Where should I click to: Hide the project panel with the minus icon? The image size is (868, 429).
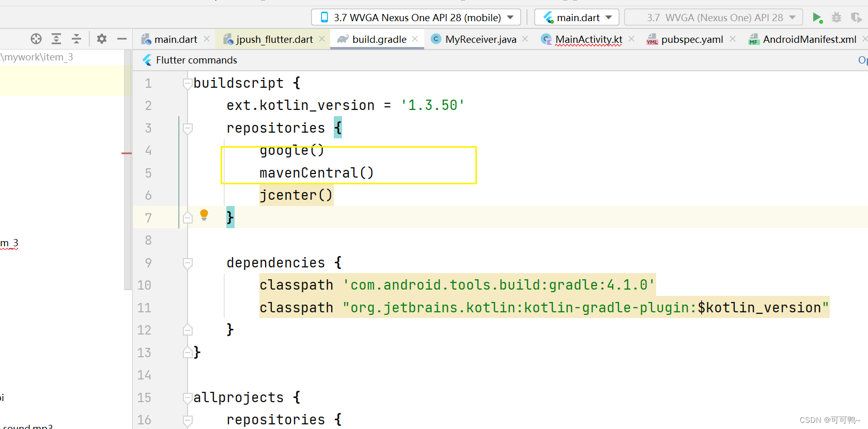[x=122, y=39]
